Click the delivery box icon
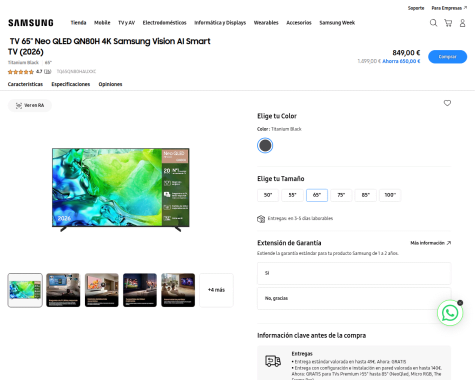The image size is (475, 380). click(261, 219)
